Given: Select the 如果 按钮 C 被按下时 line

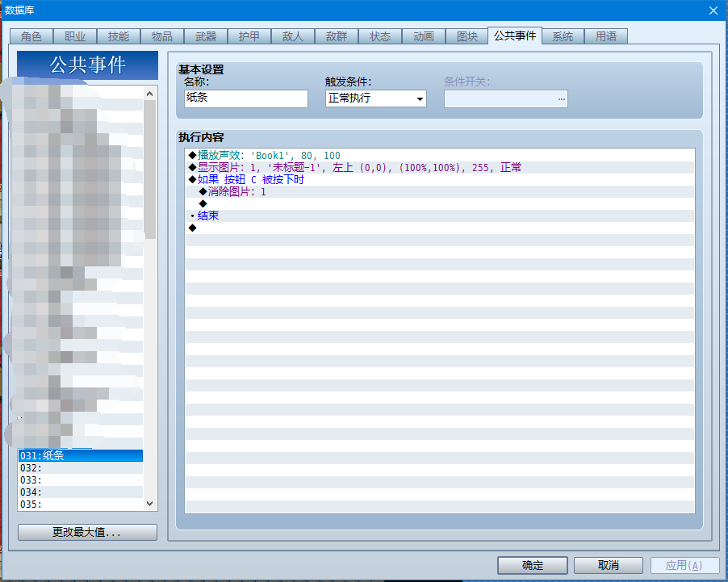Looking at the screenshot, I should click(440, 179).
